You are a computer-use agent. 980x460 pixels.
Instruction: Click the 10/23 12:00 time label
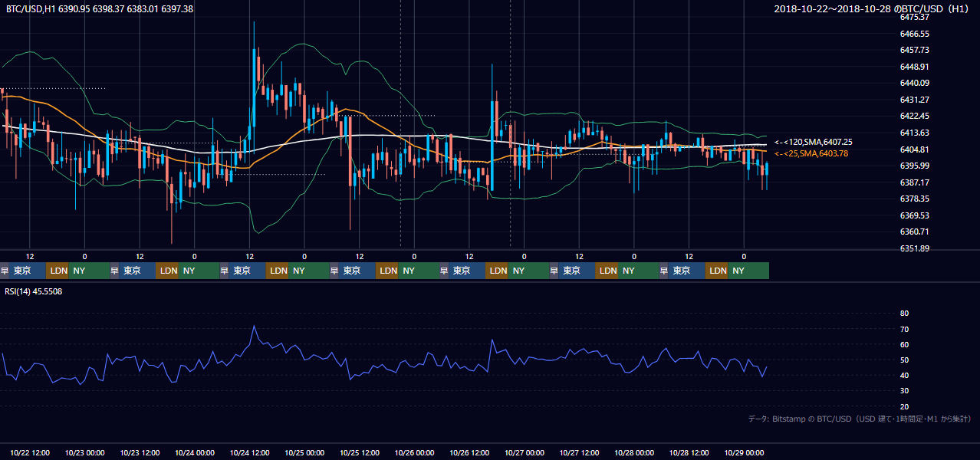pyautogui.click(x=140, y=453)
